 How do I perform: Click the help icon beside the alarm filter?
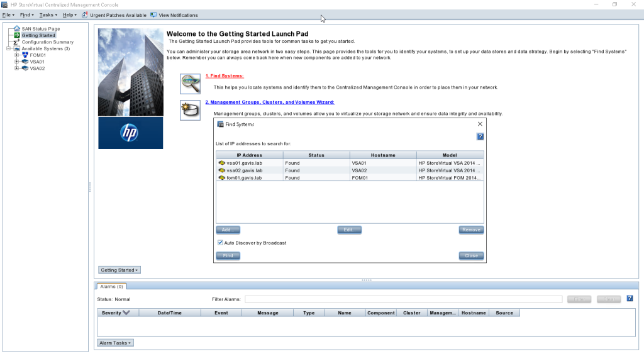[630, 299]
